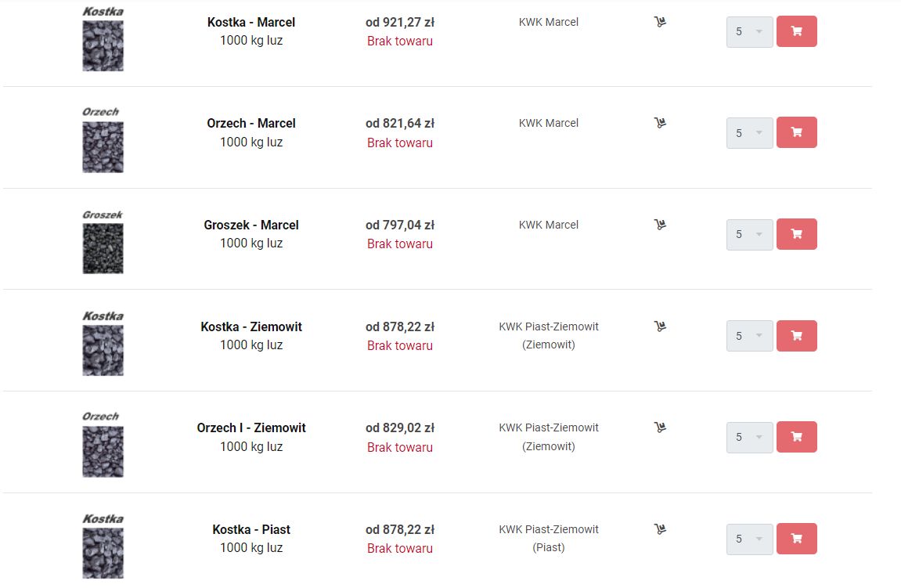Open quantity dropdown for Kostka - Piast
The width and height of the screenshot is (901, 588).
(749, 539)
